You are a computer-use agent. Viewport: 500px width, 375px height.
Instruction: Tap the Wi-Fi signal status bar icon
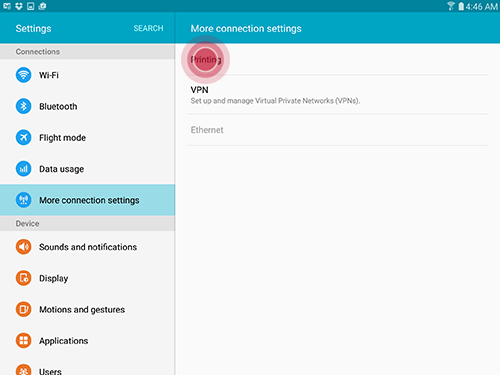(451, 6)
